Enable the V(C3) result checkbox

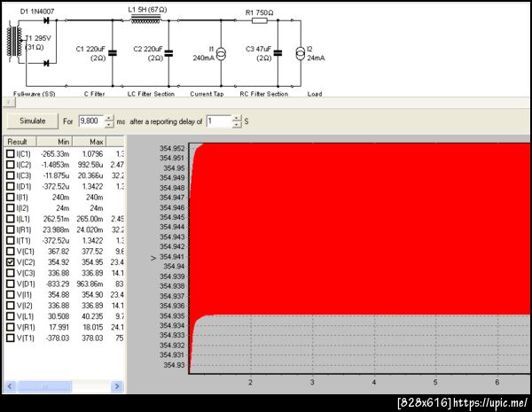click(11, 273)
